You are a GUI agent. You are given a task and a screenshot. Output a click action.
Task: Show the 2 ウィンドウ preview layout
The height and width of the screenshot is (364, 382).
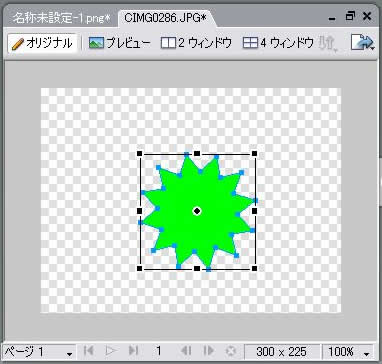pos(196,43)
